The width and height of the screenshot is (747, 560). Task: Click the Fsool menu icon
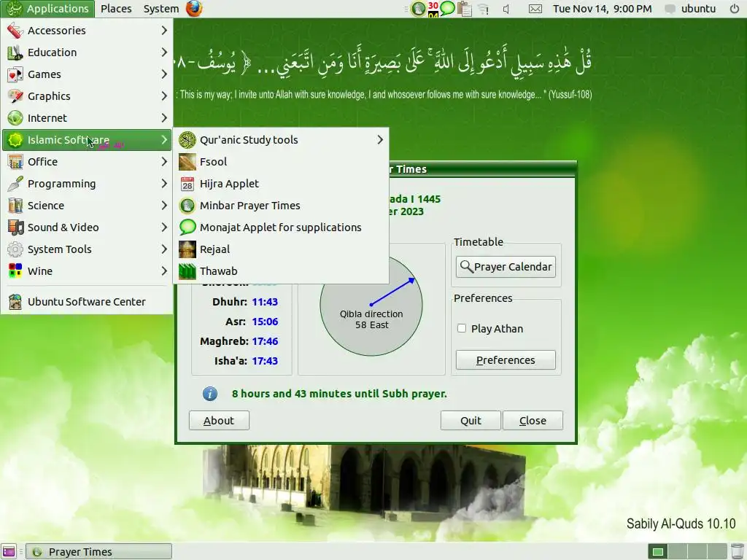pyautogui.click(x=187, y=162)
